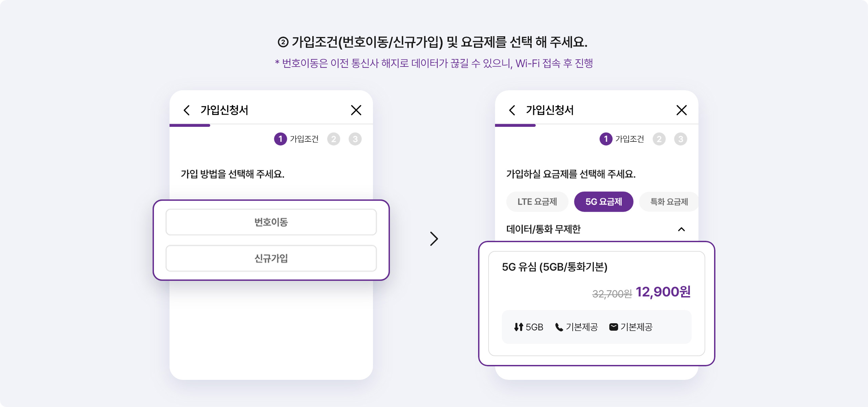Close the right 가입신청서 panel

click(x=682, y=110)
